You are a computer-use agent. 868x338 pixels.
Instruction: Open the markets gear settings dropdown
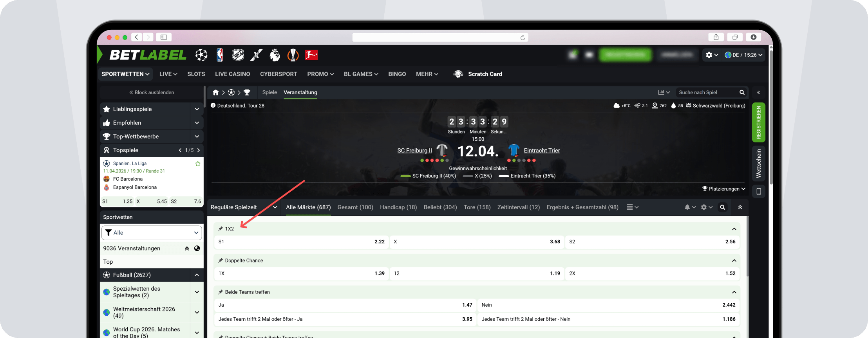(707, 207)
